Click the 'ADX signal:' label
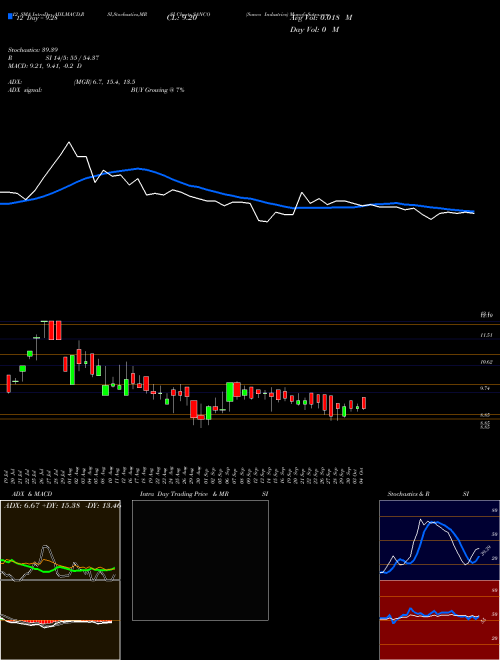500x660 pixels. (25, 90)
